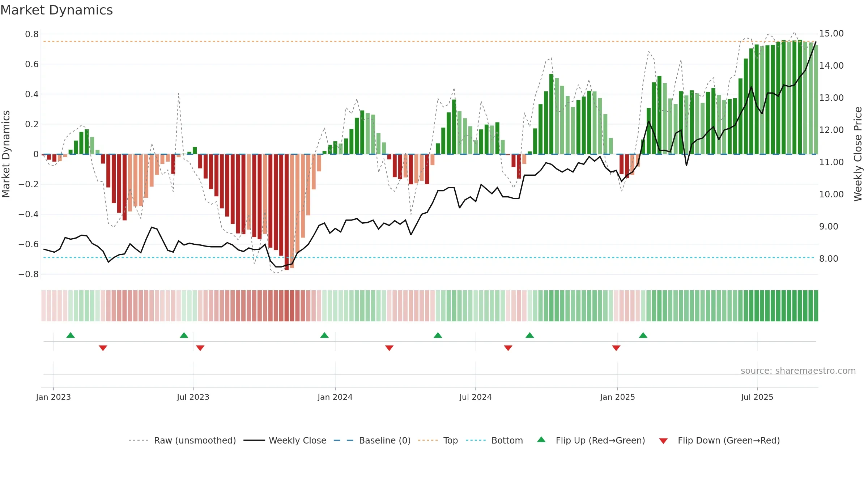The height and width of the screenshot is (488, 868).
Task: Click the Jan 2023 axis label
Action: coord(54,397)
